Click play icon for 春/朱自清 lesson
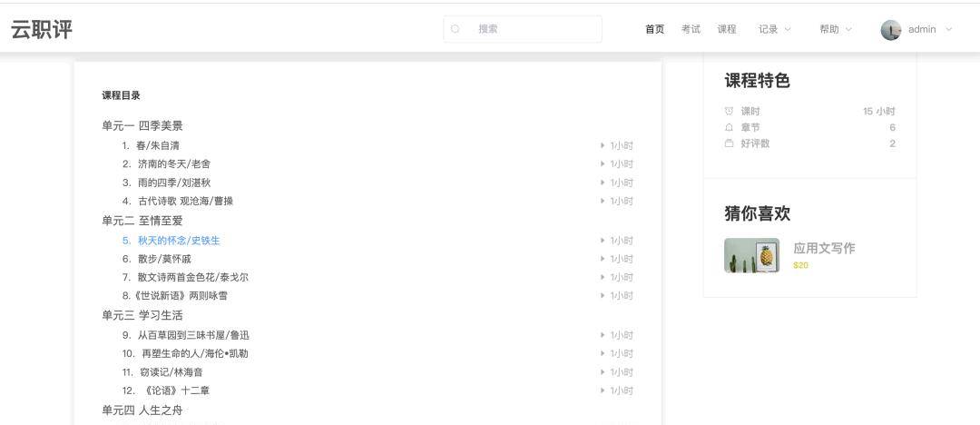This screenshot has height=425, width=980. tap(603, 146)
